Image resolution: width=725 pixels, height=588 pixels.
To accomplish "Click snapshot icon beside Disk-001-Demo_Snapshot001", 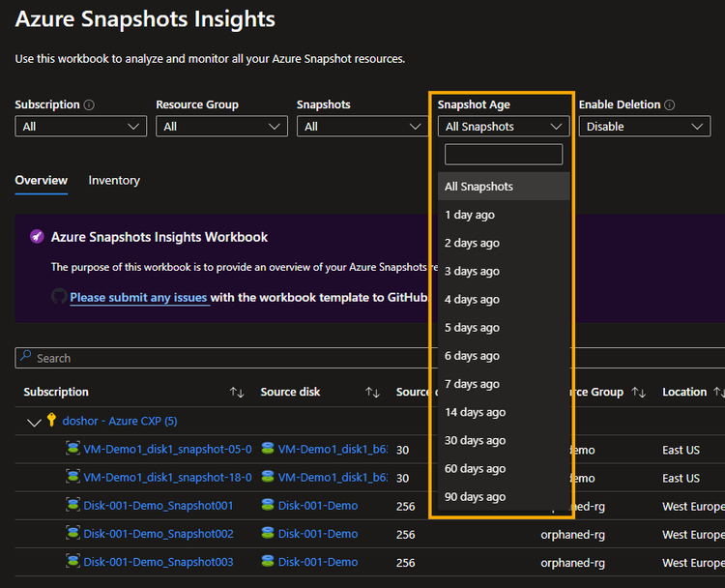I will [x=72, y=505].
